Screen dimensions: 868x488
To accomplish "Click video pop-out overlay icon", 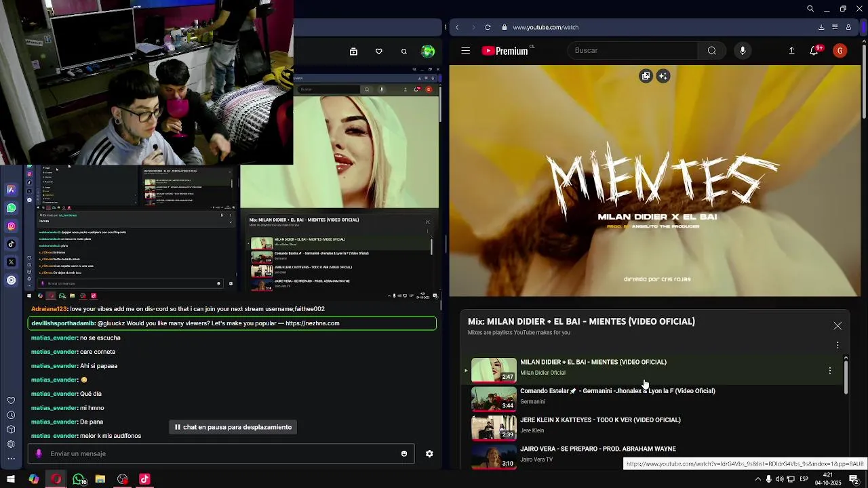I will tap(646, 76).
